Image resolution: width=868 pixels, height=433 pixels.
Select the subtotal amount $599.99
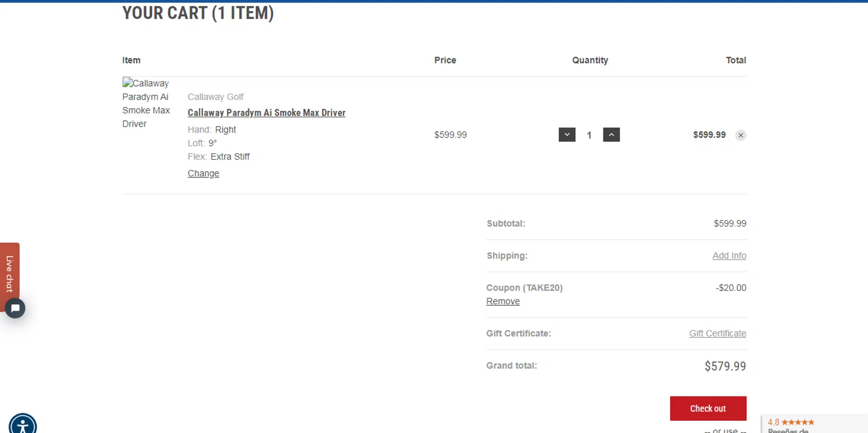730,224
